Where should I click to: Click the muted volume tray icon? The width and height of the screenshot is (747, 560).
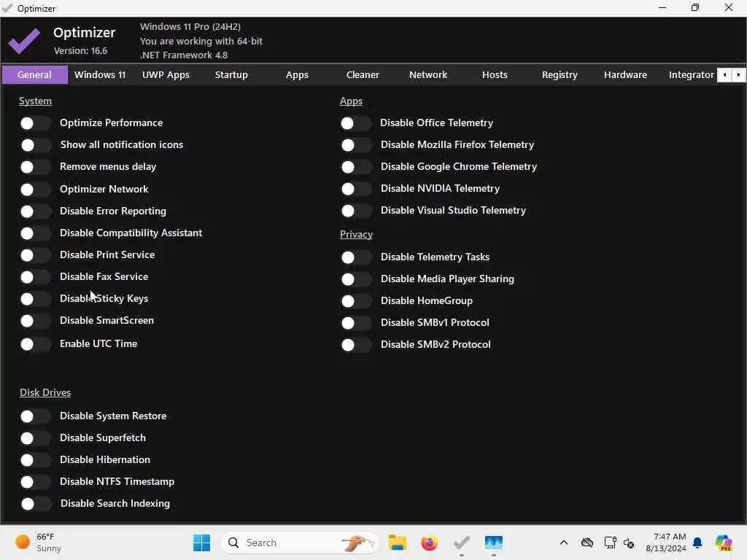629,542
